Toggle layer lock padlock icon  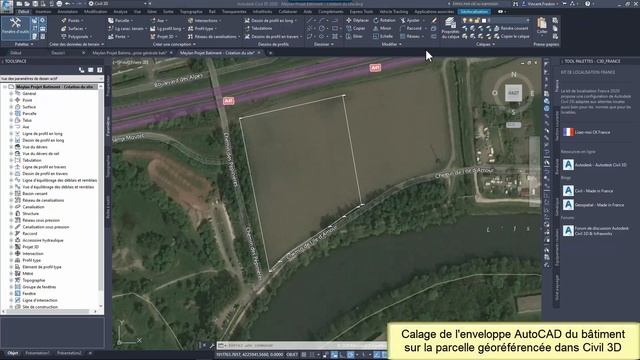tap(477, 20)
